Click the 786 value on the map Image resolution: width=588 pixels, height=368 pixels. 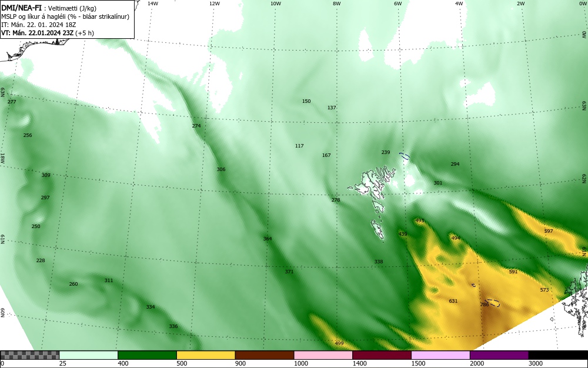(485, 305)
